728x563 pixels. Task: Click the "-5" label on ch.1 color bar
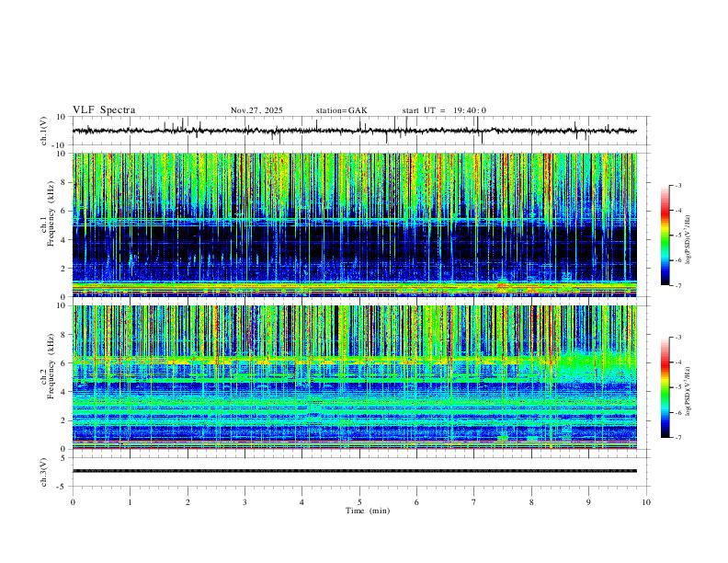click(678, 236)
